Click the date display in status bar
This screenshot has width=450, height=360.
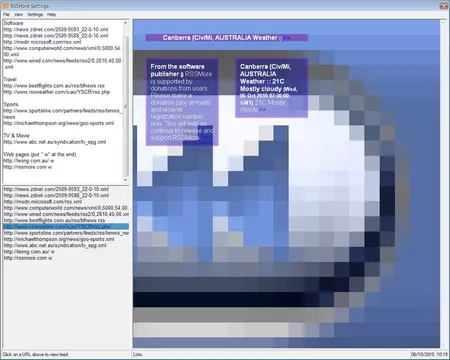click(423, 354)
